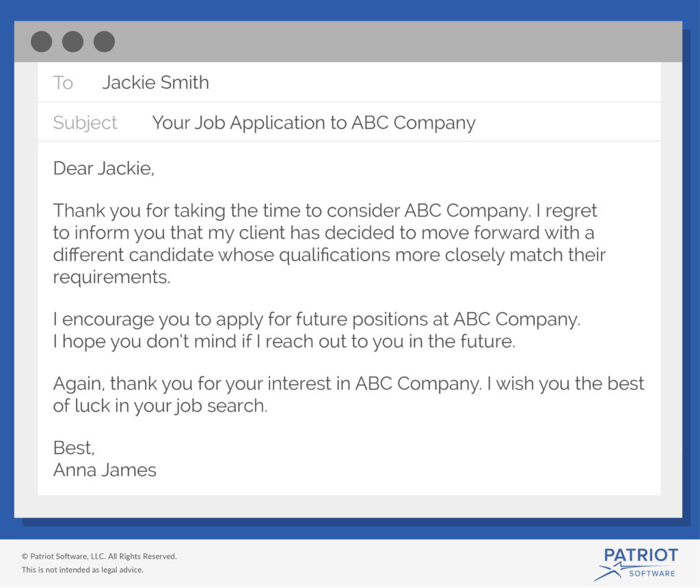
Task: Click the Subject field label
Action: 84,123
